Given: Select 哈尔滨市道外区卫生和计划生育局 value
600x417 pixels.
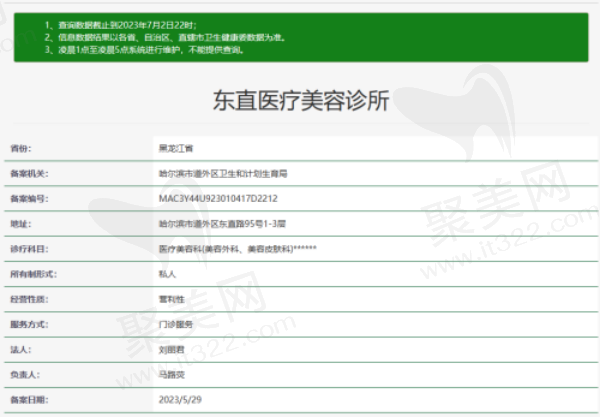Looking at the screenshot, I should 223,174.
